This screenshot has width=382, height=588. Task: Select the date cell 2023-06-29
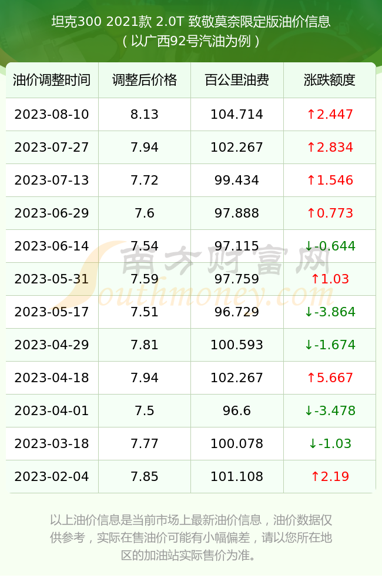(52, 213)
